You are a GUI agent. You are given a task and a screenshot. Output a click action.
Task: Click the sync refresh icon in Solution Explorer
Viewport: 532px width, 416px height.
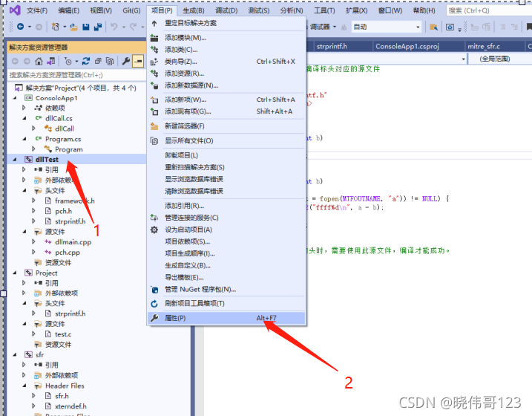[86, 61]
